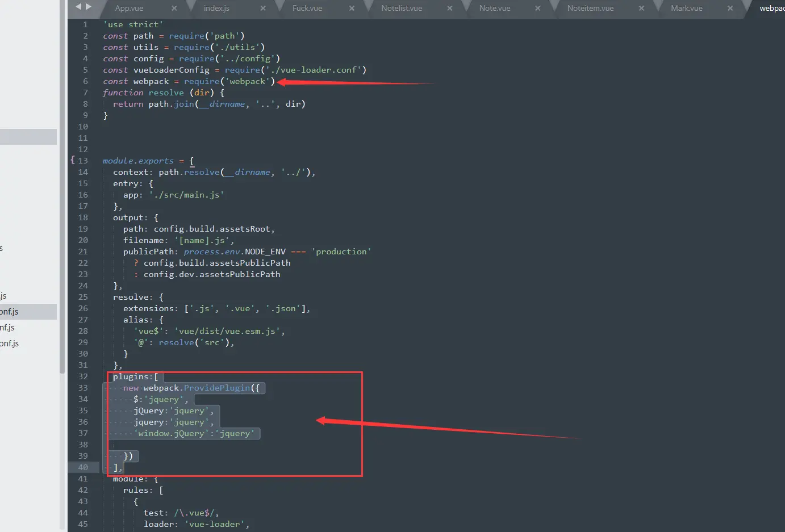Open the Fuck.vue tab

point(307,8)
